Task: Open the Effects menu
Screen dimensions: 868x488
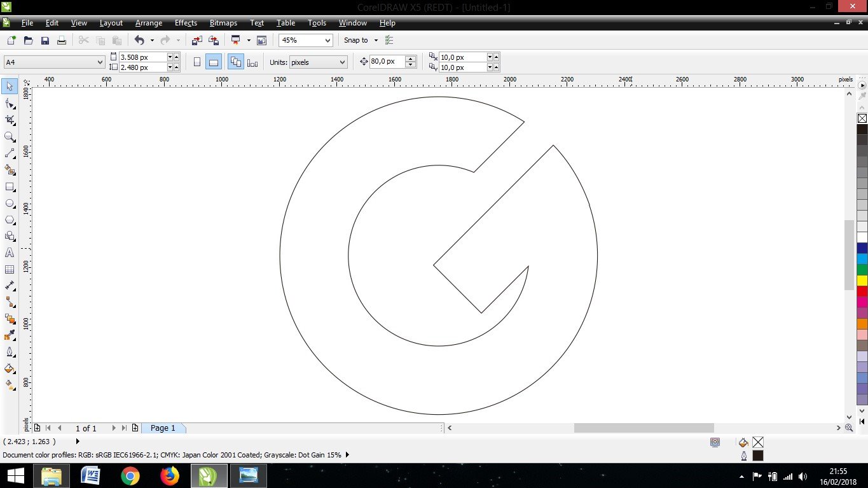Action: 186,23
